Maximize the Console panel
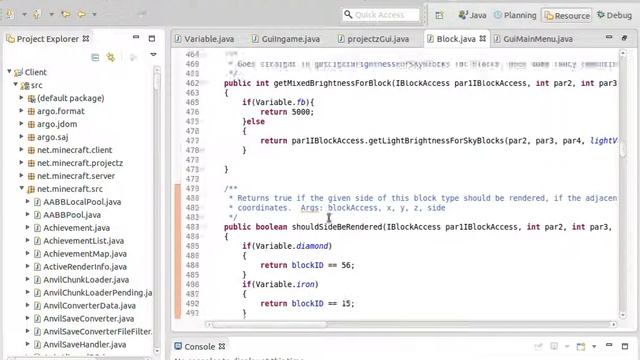Screen dimensions: 640x360 pyautogui.click(x=624, y=347)
